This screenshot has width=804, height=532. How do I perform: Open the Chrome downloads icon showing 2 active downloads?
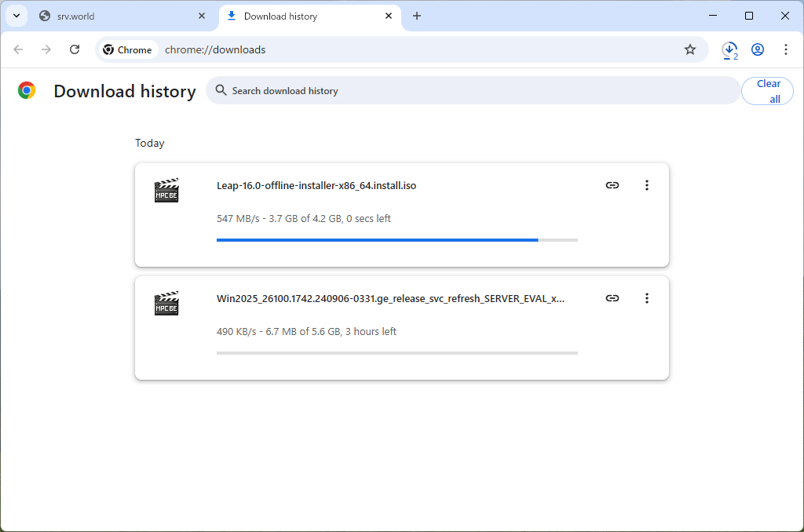point(729,49)
